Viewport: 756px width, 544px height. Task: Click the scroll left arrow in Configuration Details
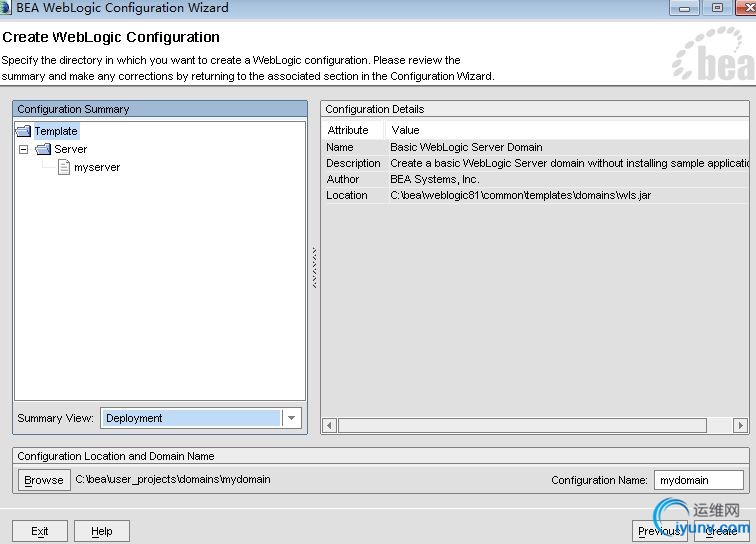(x=330, y=425)
